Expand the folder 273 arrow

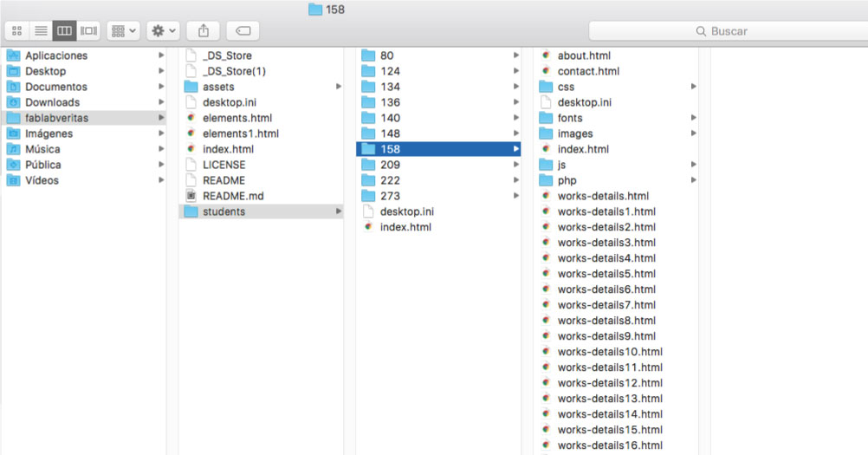(516, 195)
